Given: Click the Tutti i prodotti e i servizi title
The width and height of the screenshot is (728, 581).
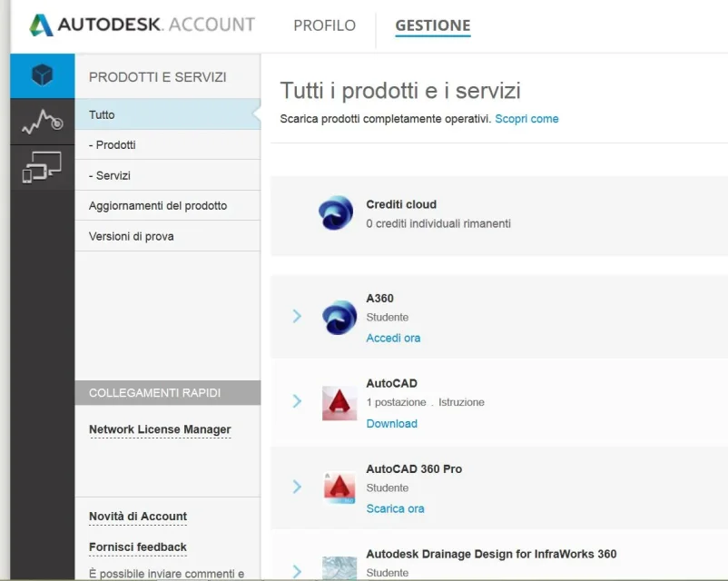Looking at the screenshot, I should (400, 90).
